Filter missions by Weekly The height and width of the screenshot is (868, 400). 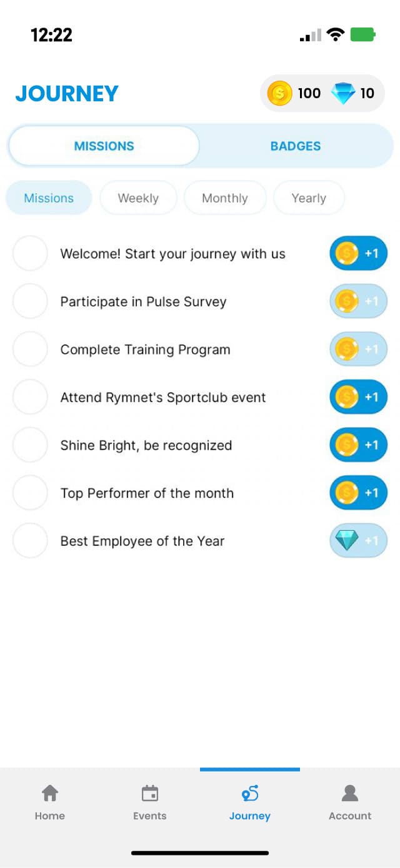pos(138,198)
